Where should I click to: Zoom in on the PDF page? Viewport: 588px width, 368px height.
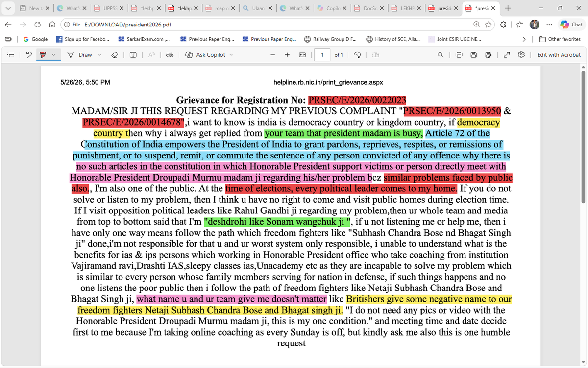pyautogui.click(x=287, y=55)
